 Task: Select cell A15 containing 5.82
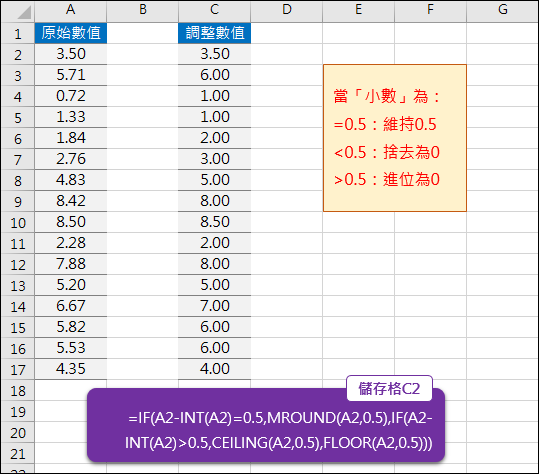(70, 327)
